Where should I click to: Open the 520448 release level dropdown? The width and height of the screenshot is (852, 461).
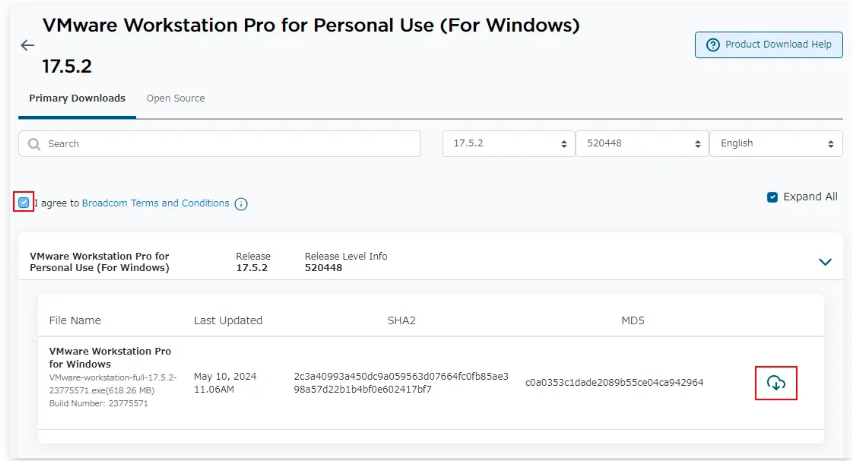[642, 144]
